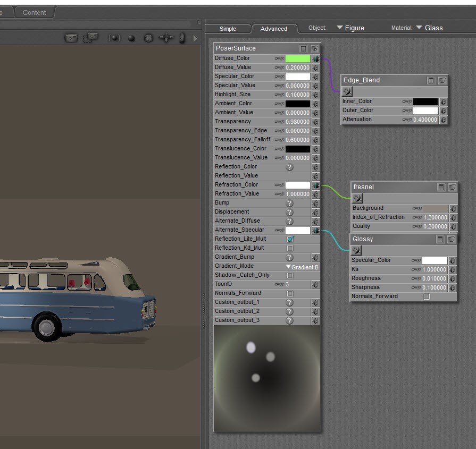
Task: Switch to the Advanced tab
Action: click(x=274, y=29)
